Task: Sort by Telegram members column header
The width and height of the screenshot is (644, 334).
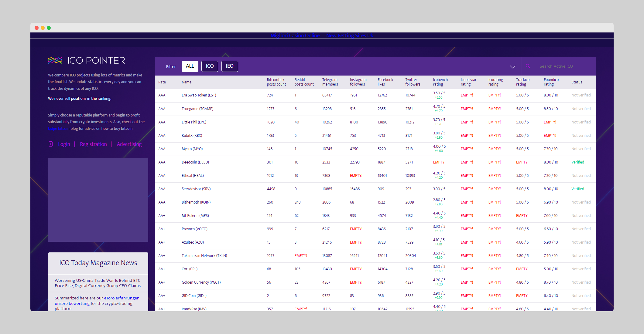Action: pos(330,82)
